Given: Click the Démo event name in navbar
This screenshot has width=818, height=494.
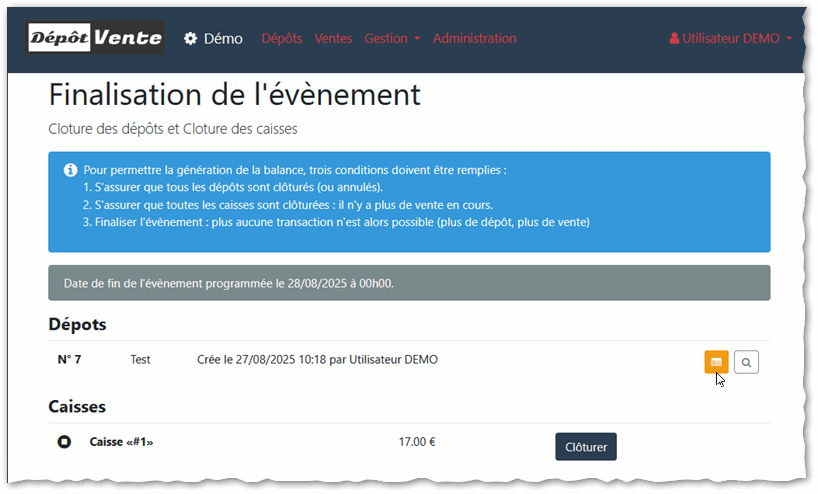Looking at the screenshot, I should (x=223, y=39).
